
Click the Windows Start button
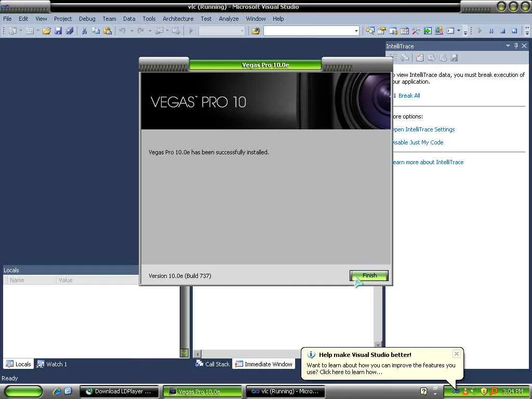point(23,392)
